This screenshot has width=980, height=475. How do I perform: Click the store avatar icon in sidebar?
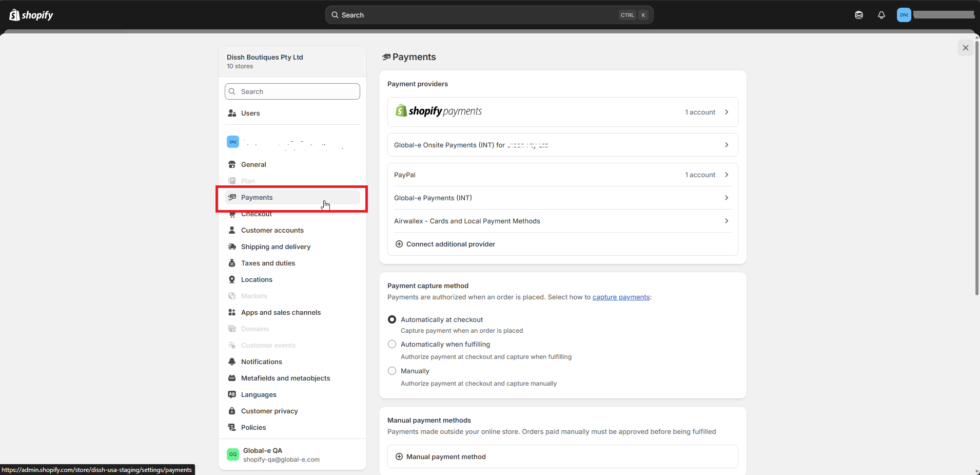(233, 142)
